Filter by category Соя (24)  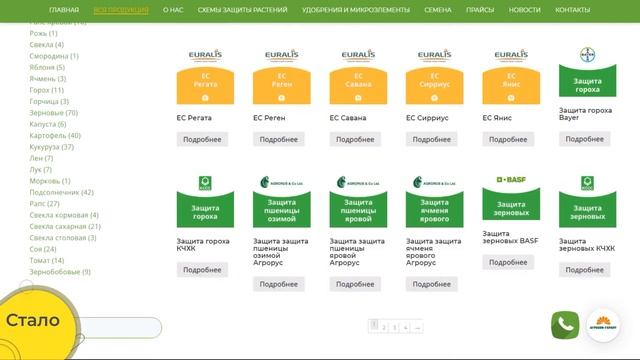click(43, 249)
